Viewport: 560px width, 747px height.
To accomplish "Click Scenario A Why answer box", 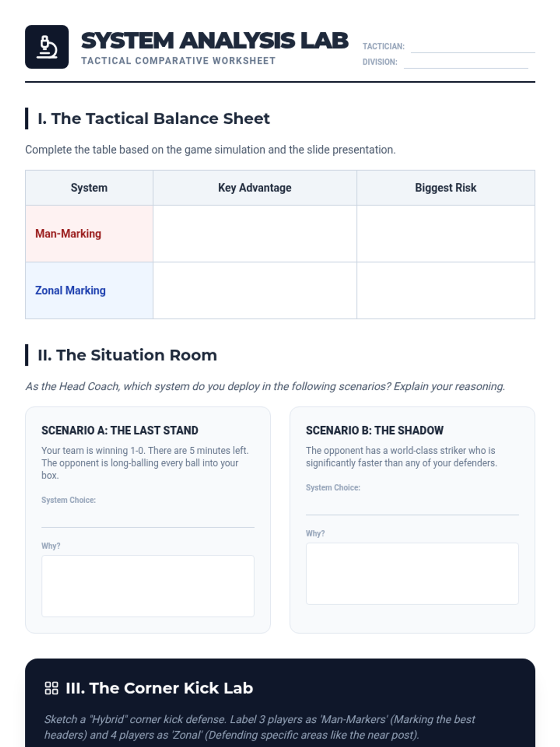I will pyautogui.click(x=147, y=586).
